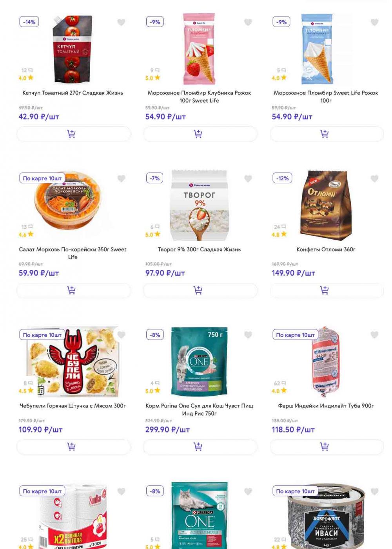Select the -14% discount badge on ketchup
The image size is (392, 549).
pos(29,22)
